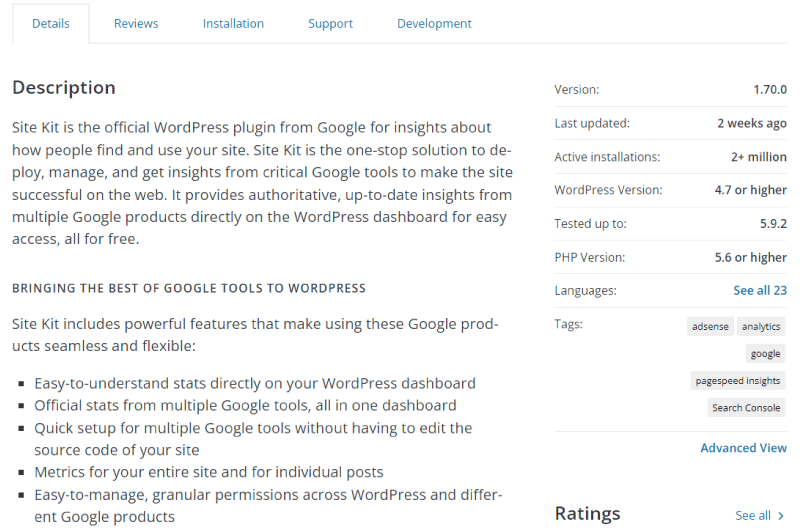Click the 2+ million active installations value
Image resolution: width=800 pixels, height=530 pixels.
click(759, 157)
